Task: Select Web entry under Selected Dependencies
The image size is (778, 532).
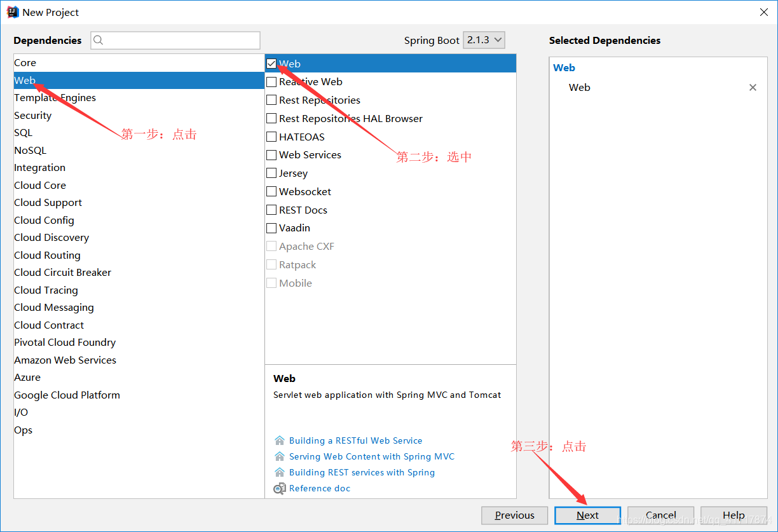Action: (x=580, y=88)
